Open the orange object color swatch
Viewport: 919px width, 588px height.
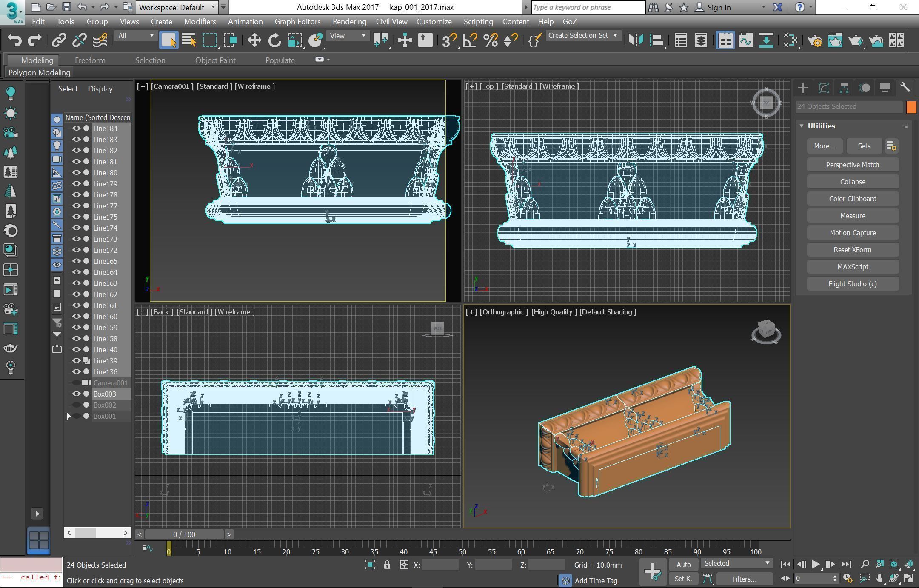pos(911,107)
